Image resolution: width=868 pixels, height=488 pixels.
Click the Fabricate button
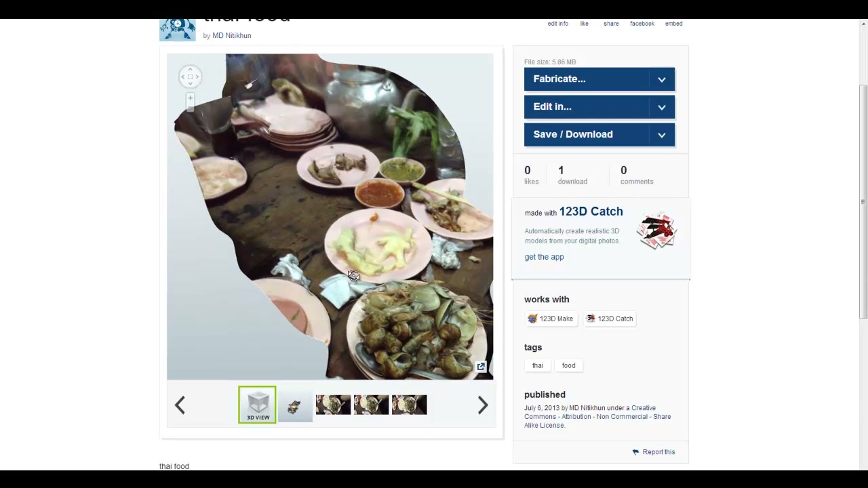599,79
